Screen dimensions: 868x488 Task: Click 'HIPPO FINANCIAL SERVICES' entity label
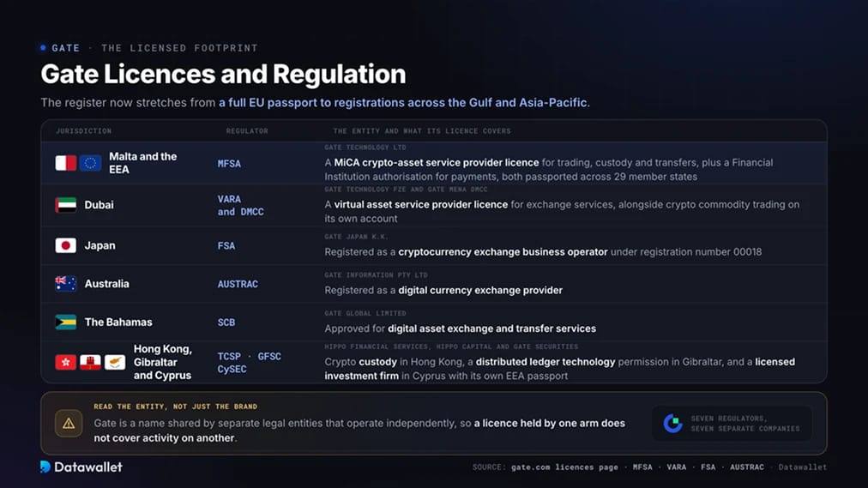click(376, 346)
